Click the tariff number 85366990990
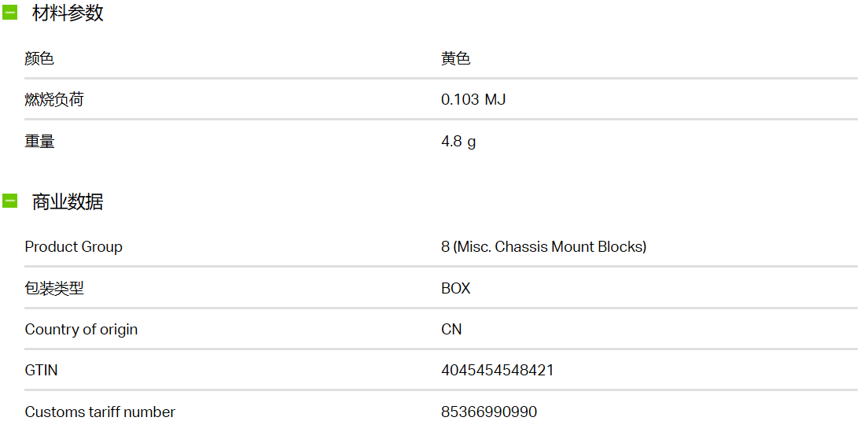Screen dimensions: 868x421 489,412
